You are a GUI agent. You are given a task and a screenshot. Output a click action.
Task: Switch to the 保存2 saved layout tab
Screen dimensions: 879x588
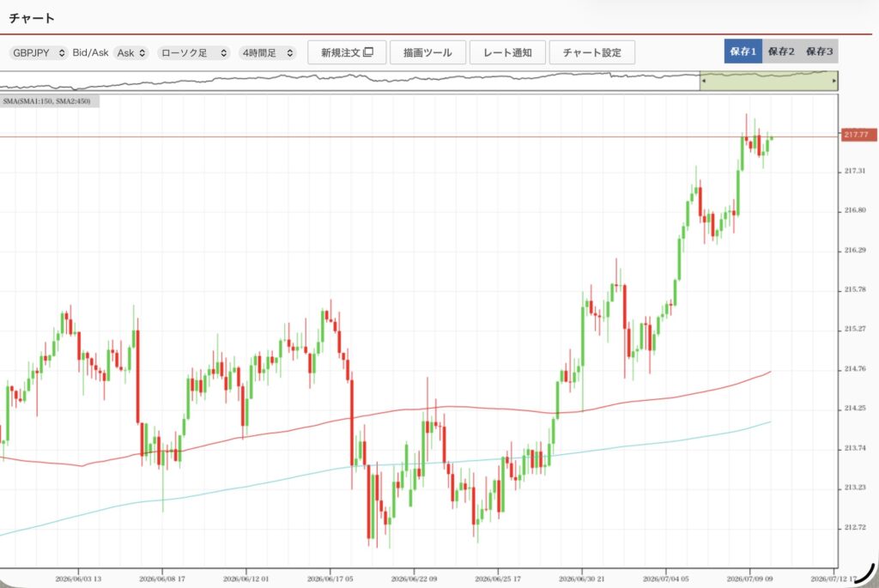781,52
